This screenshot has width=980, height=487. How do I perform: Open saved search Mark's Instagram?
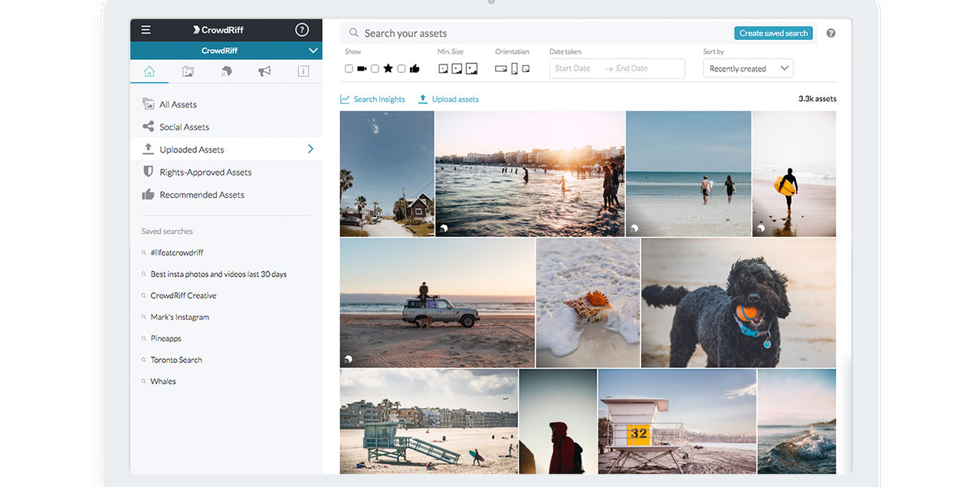[179, 317]
